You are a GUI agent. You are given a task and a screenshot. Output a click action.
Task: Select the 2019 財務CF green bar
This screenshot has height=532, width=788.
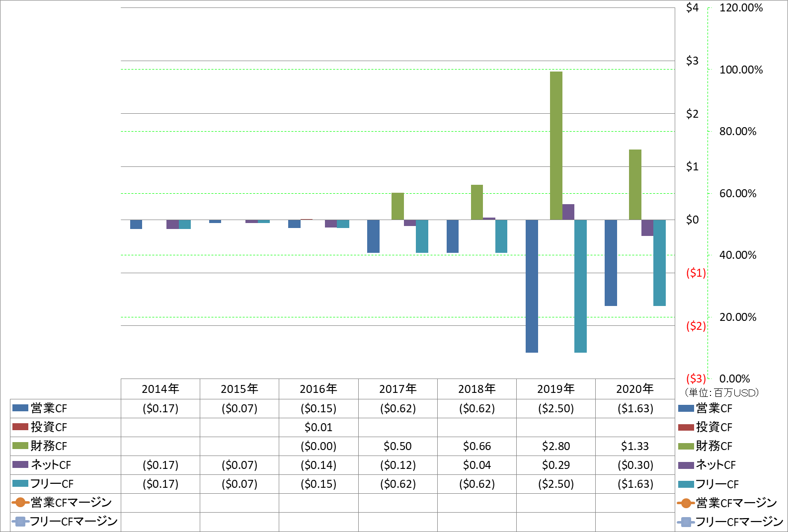(556, 146)
